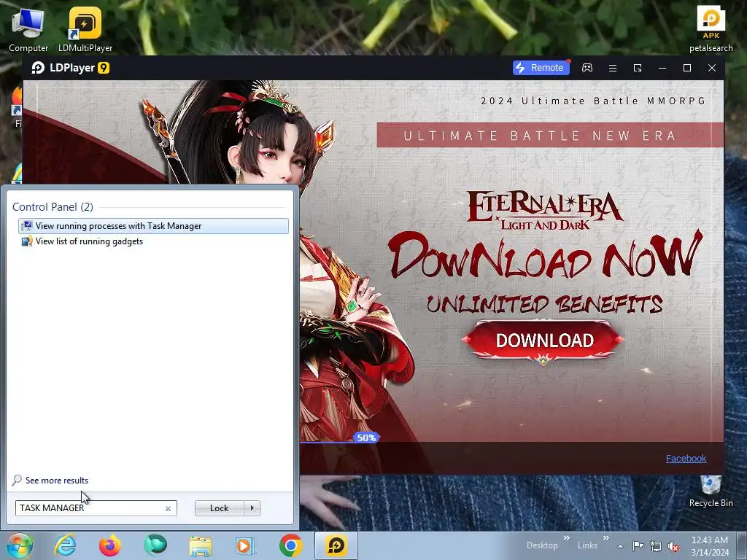Click the LDPlayer taskbar button
The height and width of the screenshot is (560, 747).
tap(336, 545)
